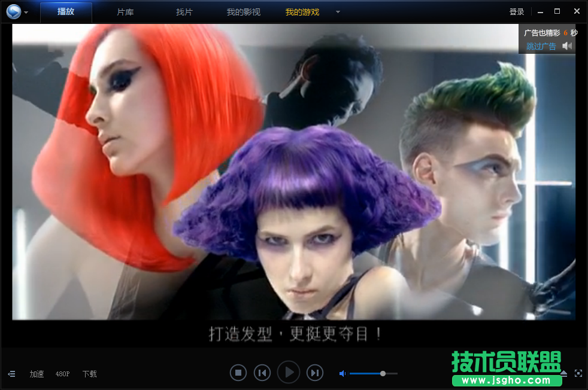The width and height of the screenshot is (588, 390).
Task: Expand the dropdown arrow after 我的游戏
Action: (x=338, y=12)
